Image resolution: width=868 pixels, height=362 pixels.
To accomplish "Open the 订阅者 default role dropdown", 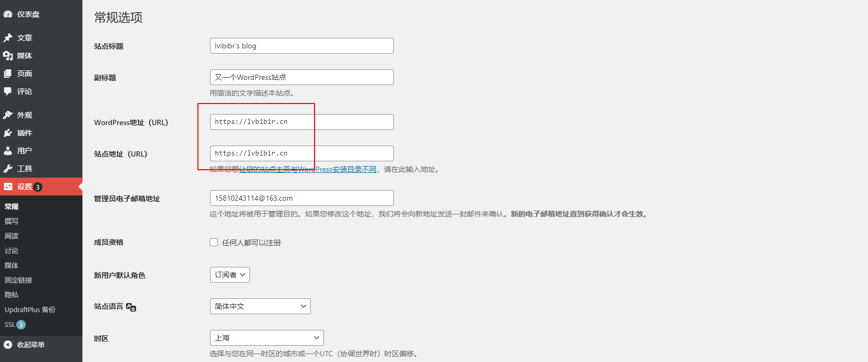I will pos(229,275).
